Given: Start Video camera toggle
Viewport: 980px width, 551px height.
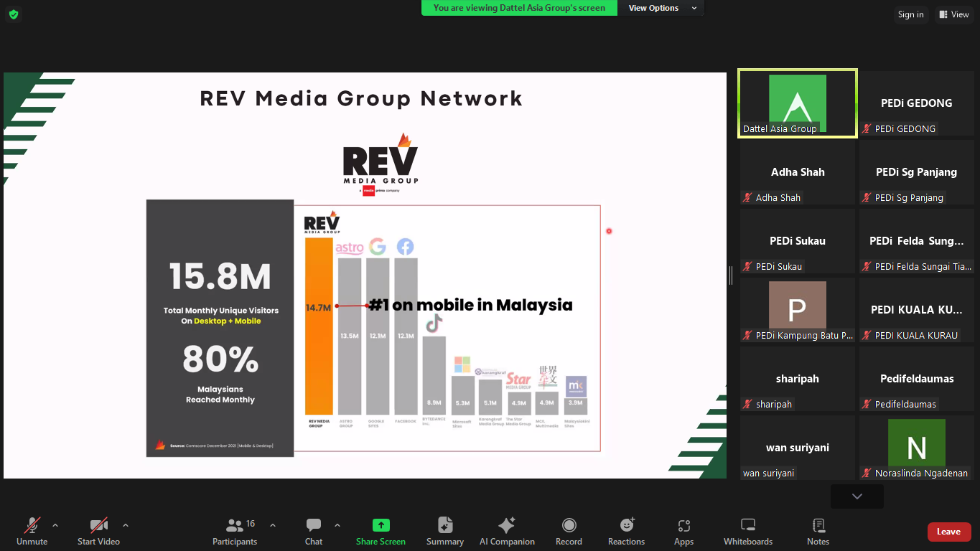Looking at the screenshot, I should [98, 531].
